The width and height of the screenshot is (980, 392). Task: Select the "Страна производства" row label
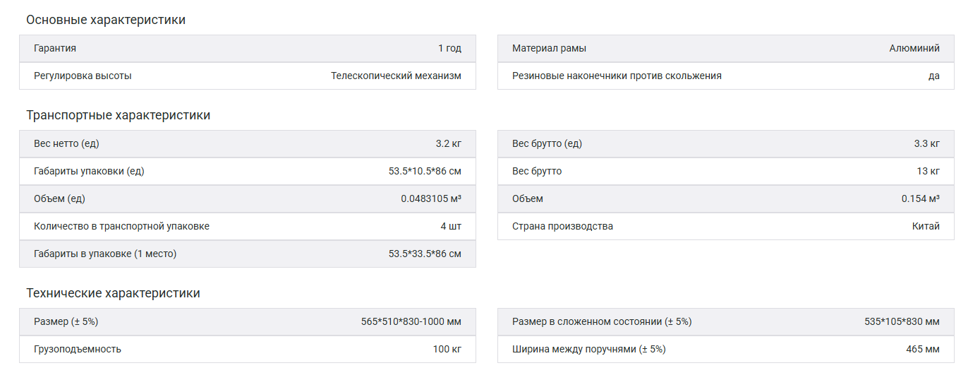coord(562,226)
